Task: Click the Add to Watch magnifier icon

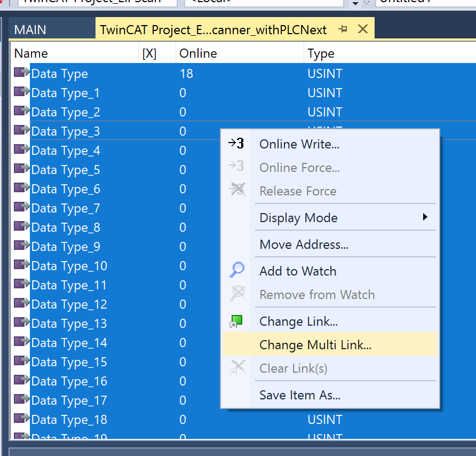Action: (x=237, y=270)
